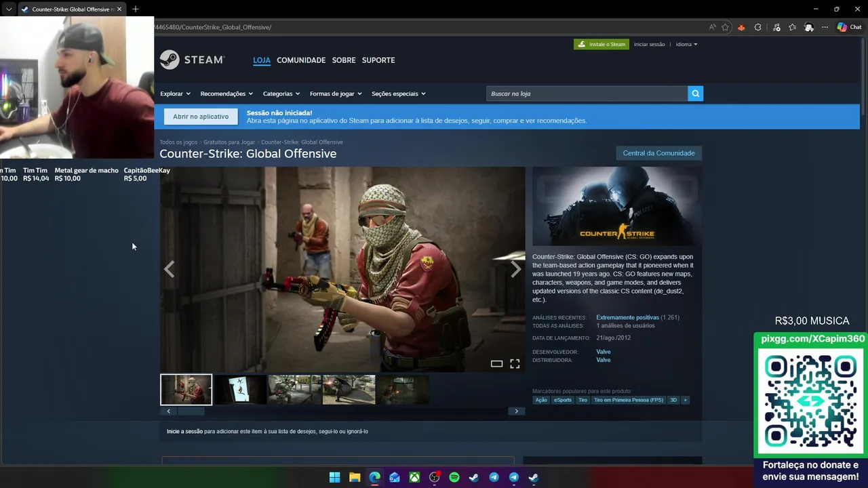Open the MetaMask fox extension

(741, 27)
